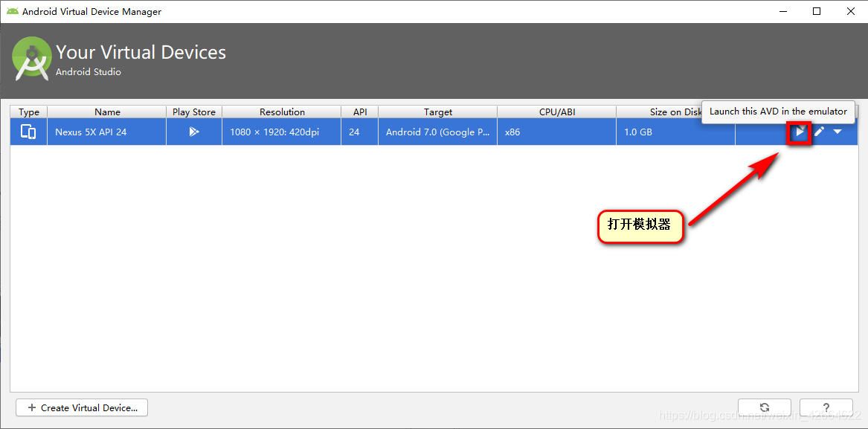Image resolution: width=868 pixels, height=429 pixels.
Task: Sort by the Type column header
Action: point(29,112)
